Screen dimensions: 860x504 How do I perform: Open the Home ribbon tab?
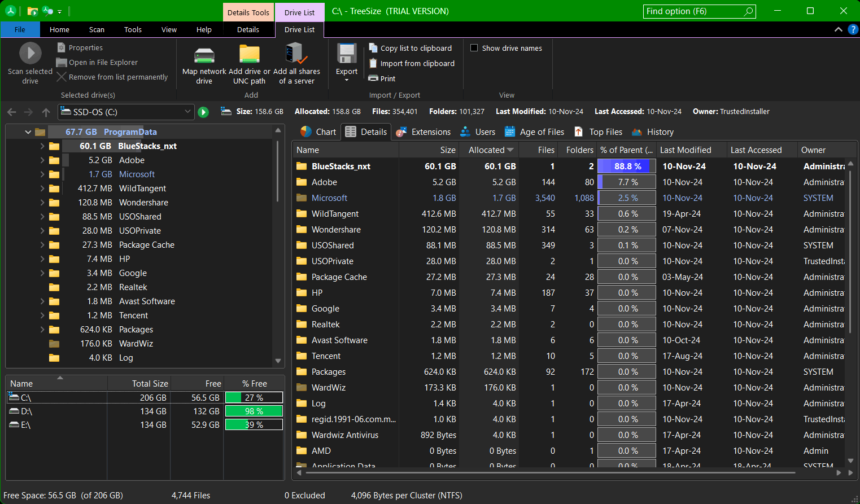pyautogui.click(x=59, y=29)
